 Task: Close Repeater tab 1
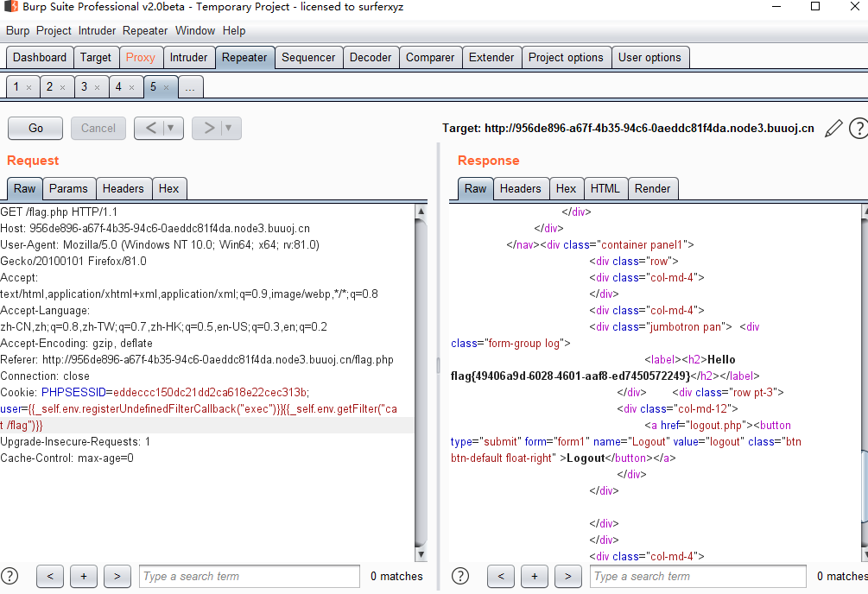[29, 87]
